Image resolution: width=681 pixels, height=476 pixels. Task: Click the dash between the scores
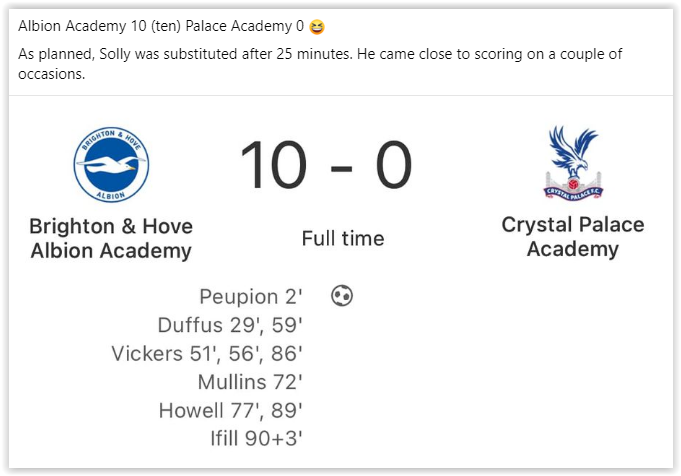point(341,168)
